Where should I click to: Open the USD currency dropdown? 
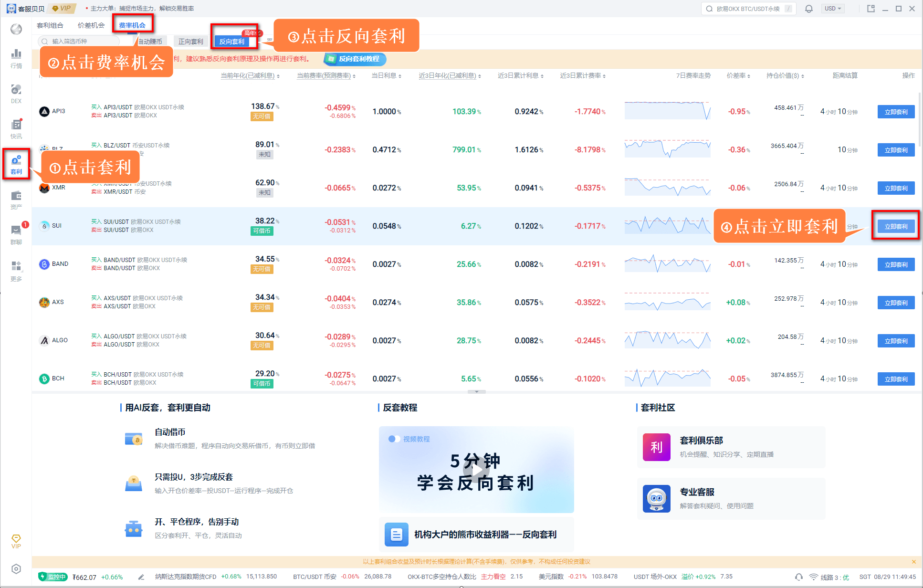[x=833, y=9]
